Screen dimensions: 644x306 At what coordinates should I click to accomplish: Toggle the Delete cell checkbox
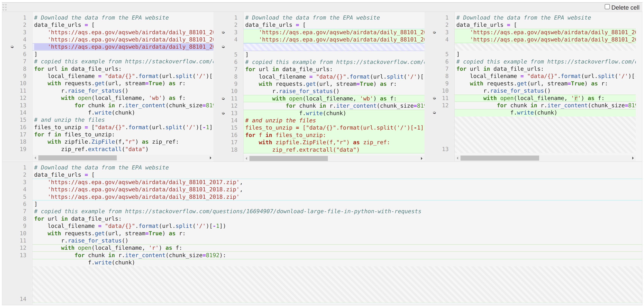click(607, 6)
